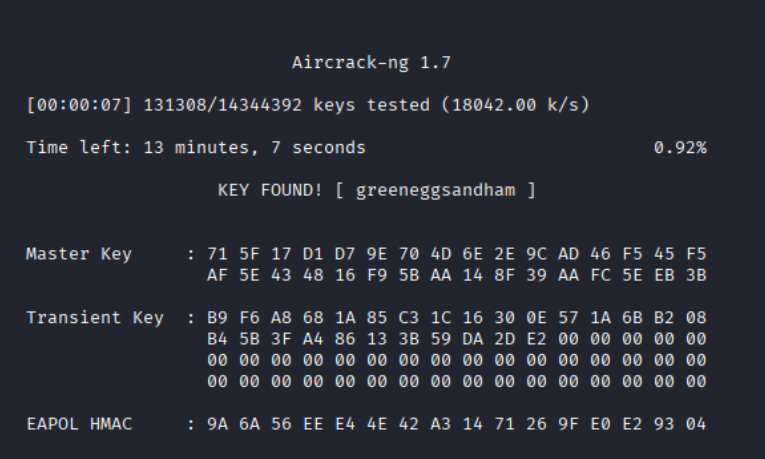765x459 pixels.
Task: Click the second Transient Key hex row
Action: (x=456, y=339)
